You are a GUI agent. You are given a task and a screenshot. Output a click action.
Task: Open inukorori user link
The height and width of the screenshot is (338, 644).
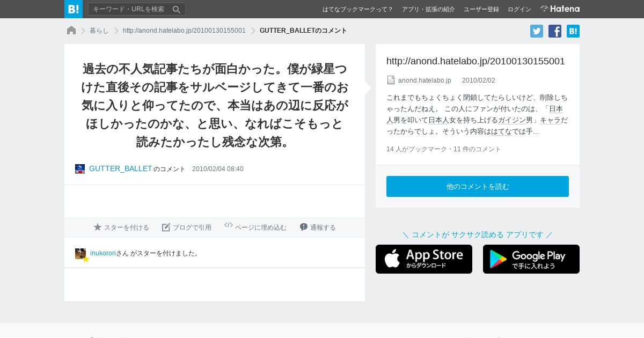tap(103, 253)
